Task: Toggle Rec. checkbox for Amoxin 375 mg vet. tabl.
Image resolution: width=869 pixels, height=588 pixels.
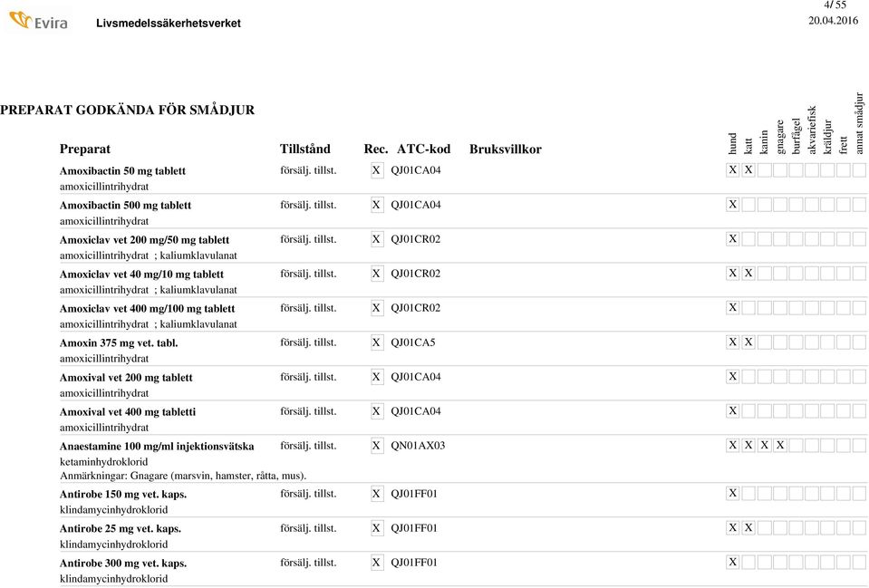Action: click(x=376, y=342)
